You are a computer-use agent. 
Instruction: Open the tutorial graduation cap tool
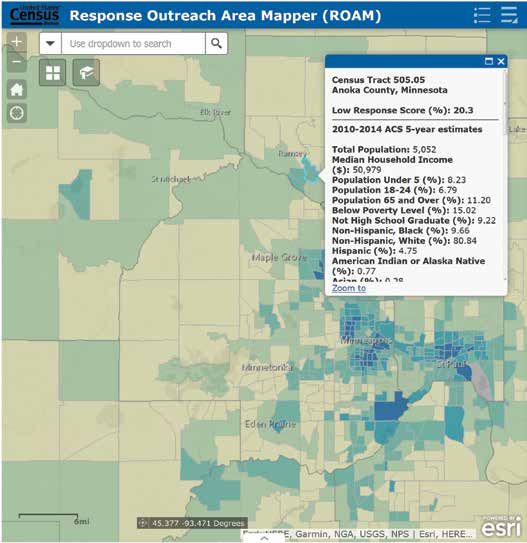(86, 72)
